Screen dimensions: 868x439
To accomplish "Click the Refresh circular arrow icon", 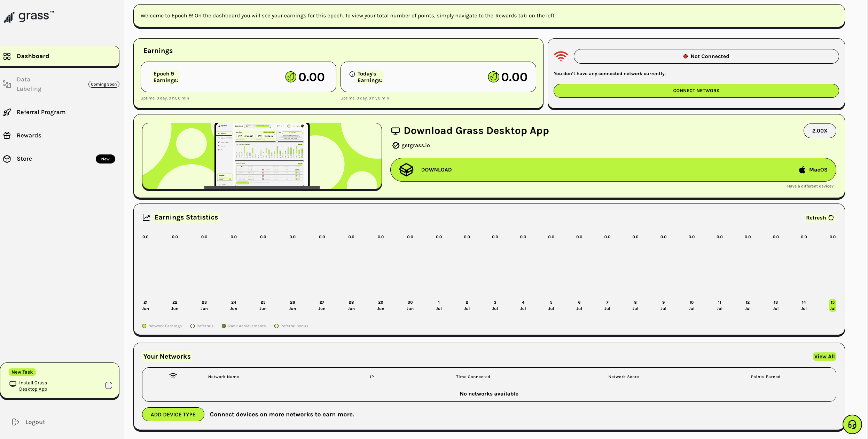I will click(831, 218).
